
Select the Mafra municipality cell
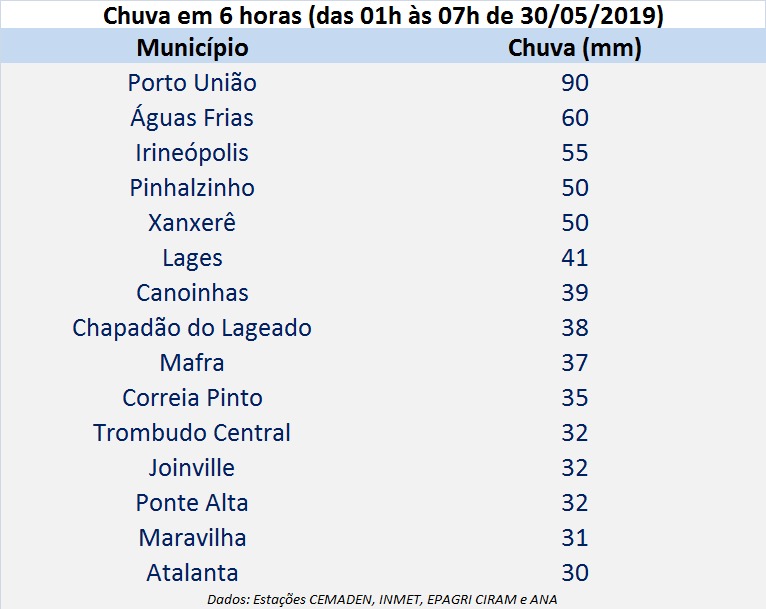click(x=192, y=363)
